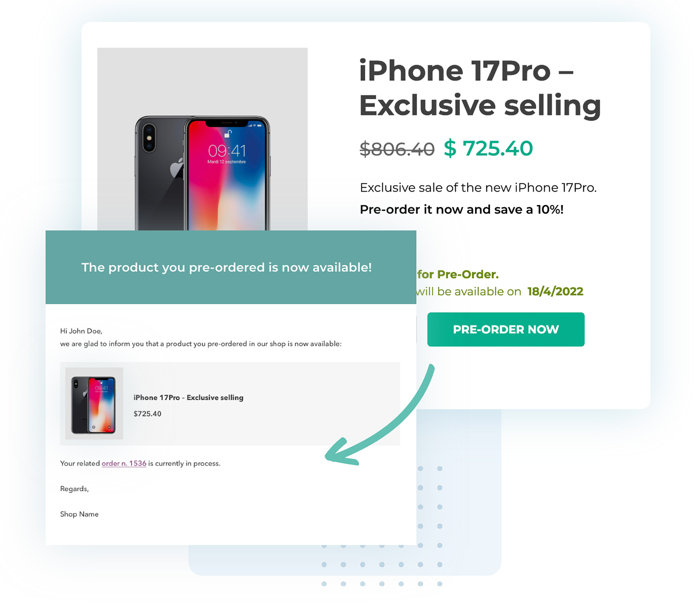Click the email header banner about pre-ordered product
The width and height of the screenshot is (696, 616).
click(x=231, y=267)
